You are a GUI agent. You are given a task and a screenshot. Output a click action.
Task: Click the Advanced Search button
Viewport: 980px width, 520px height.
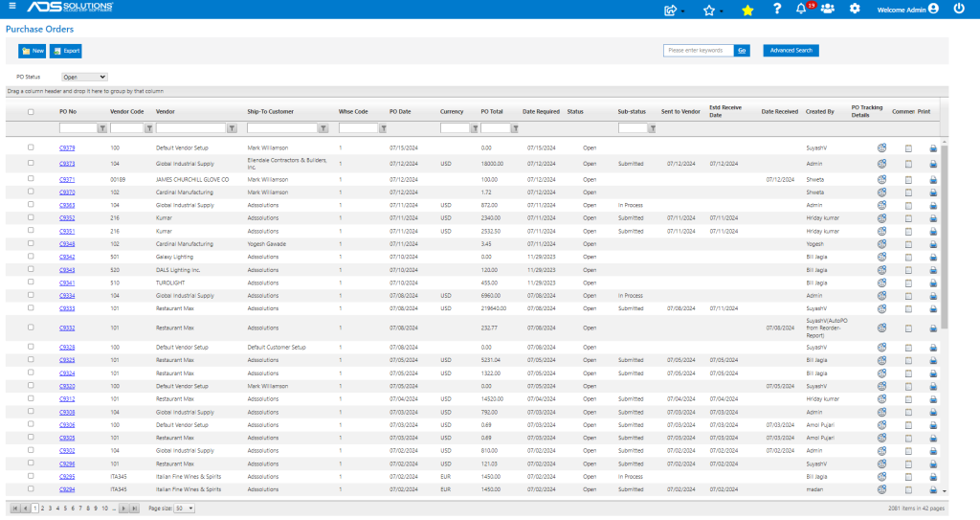click(x=791, y=51)
